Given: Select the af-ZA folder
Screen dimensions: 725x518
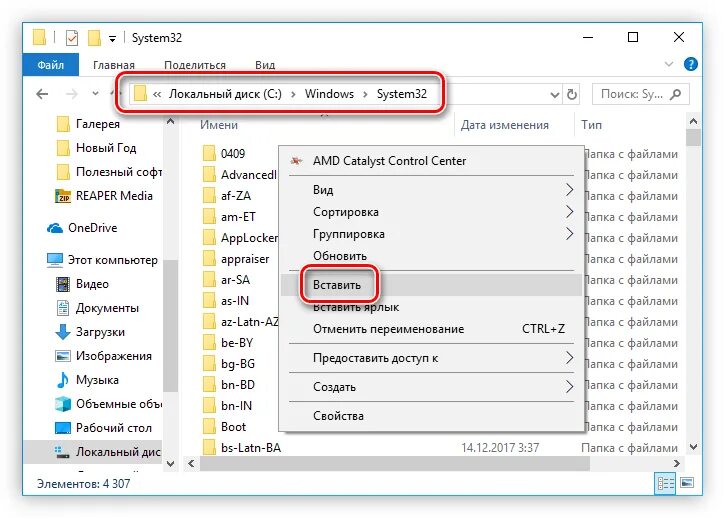Looking at the screenshot, I should tap(227, 196).
